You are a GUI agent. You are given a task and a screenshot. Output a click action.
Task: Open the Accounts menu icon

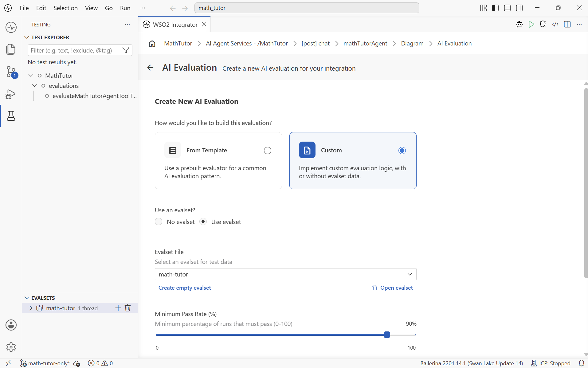pyautogui.click(x=11, y=325)
